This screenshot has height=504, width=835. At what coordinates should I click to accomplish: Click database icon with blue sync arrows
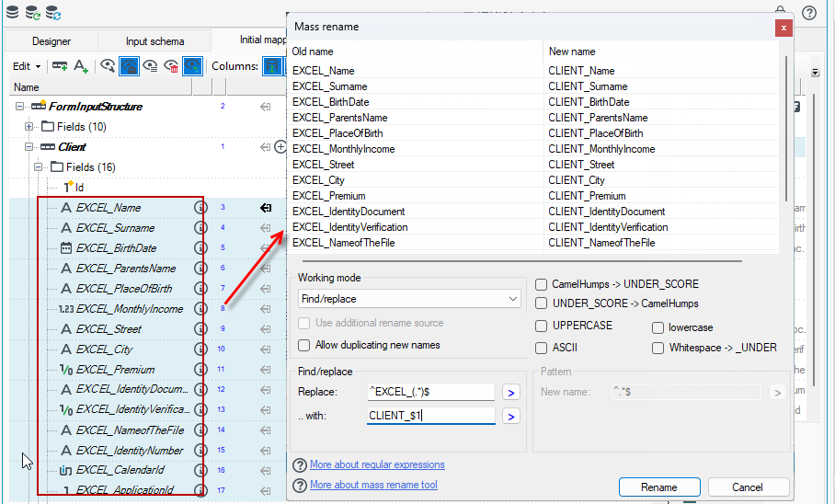click(53, 13)
